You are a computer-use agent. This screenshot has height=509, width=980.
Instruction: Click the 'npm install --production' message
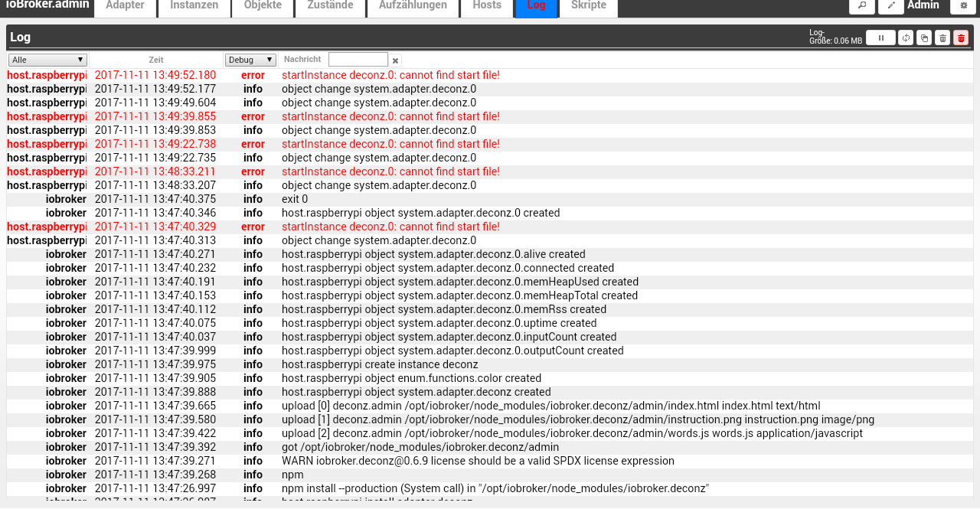[495, 488]
